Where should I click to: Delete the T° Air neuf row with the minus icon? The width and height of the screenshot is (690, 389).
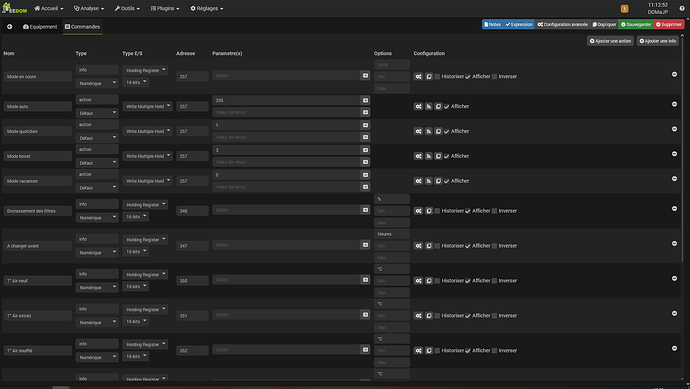674,279
